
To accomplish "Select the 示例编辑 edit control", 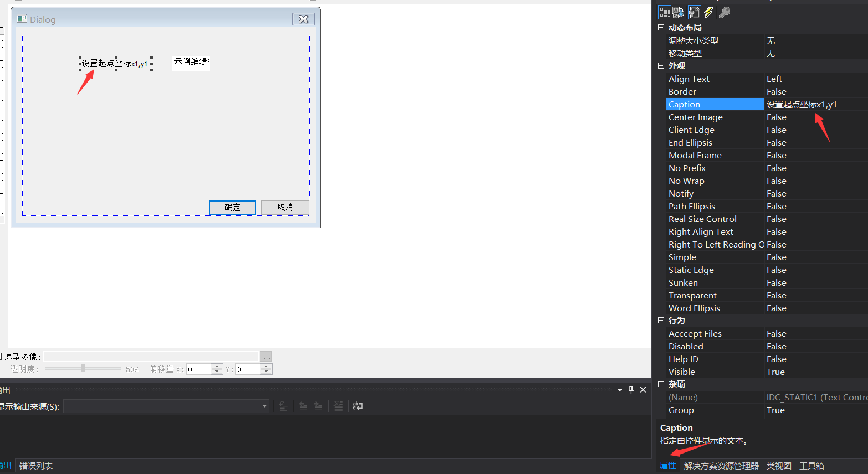I will 191,63.
